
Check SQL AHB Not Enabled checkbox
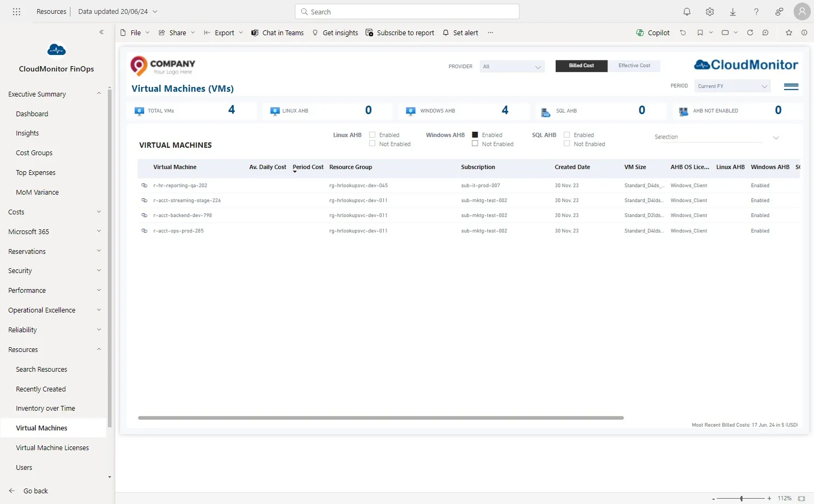coord(567,143)
